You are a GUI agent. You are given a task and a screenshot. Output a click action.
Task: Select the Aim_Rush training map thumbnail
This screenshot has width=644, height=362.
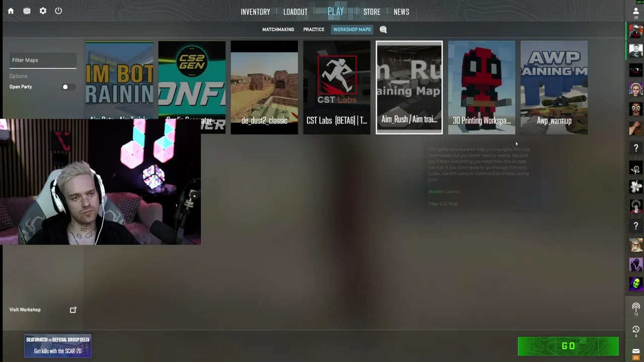tap(409, 87)
